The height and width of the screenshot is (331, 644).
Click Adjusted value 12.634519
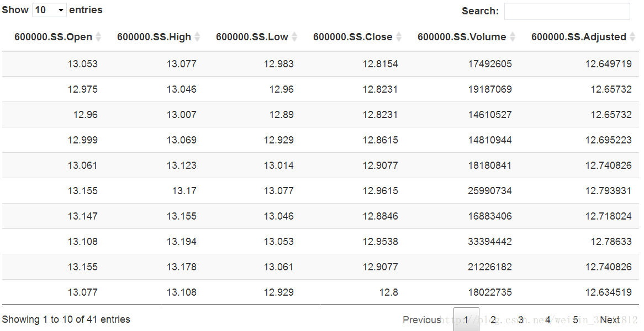tap(608, 293)
